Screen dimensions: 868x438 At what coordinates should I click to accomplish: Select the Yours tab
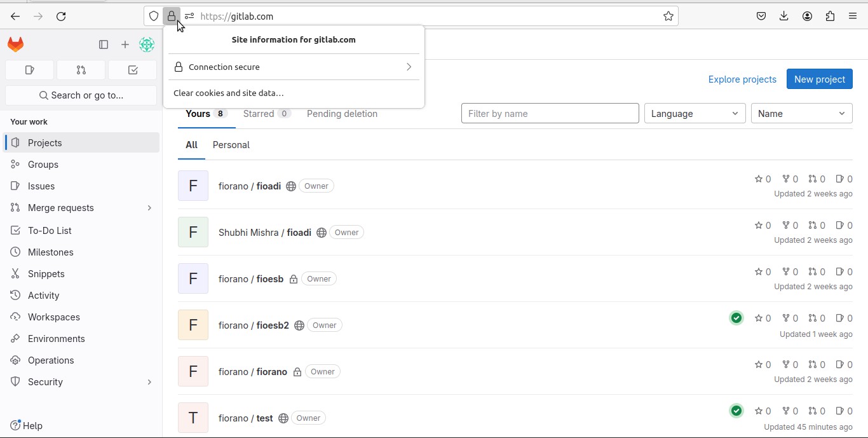point(207,114)
